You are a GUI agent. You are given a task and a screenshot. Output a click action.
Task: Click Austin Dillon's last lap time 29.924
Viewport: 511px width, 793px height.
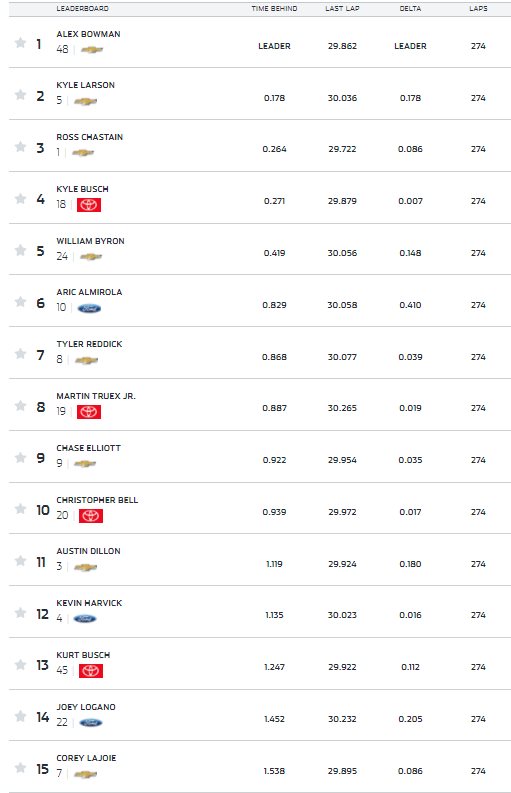[x=342, y=564]
